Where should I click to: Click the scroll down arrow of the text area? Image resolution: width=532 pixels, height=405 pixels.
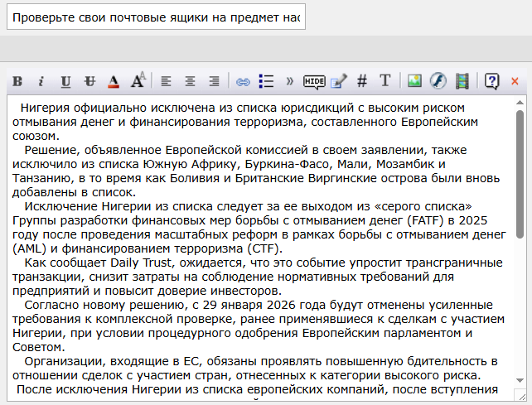tap(520, 380)
